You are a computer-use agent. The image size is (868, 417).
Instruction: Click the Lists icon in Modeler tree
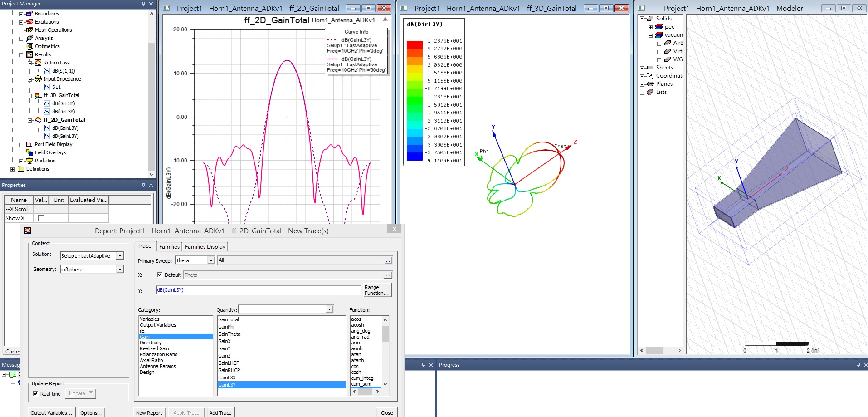click(650, 92)
